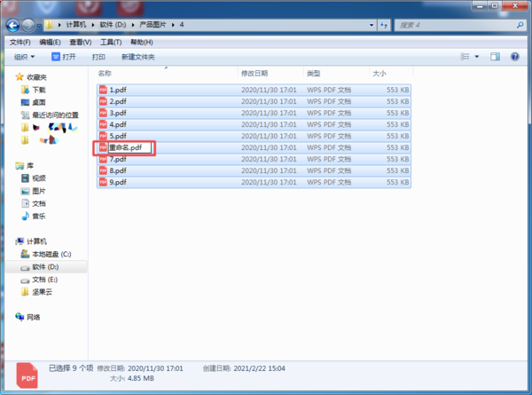
Task: Open 坚果云 in navigation pane
Action: pyautogui.click(x=44, y=292)
